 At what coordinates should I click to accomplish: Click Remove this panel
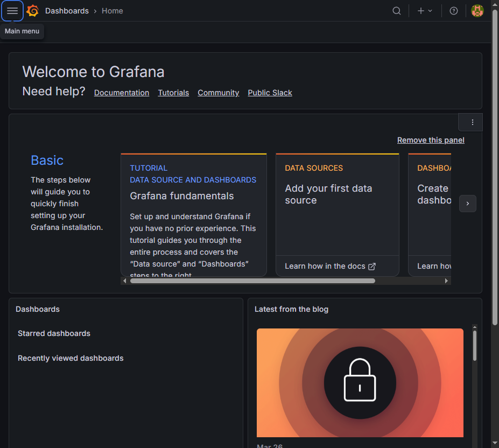[x=430, y=140]
